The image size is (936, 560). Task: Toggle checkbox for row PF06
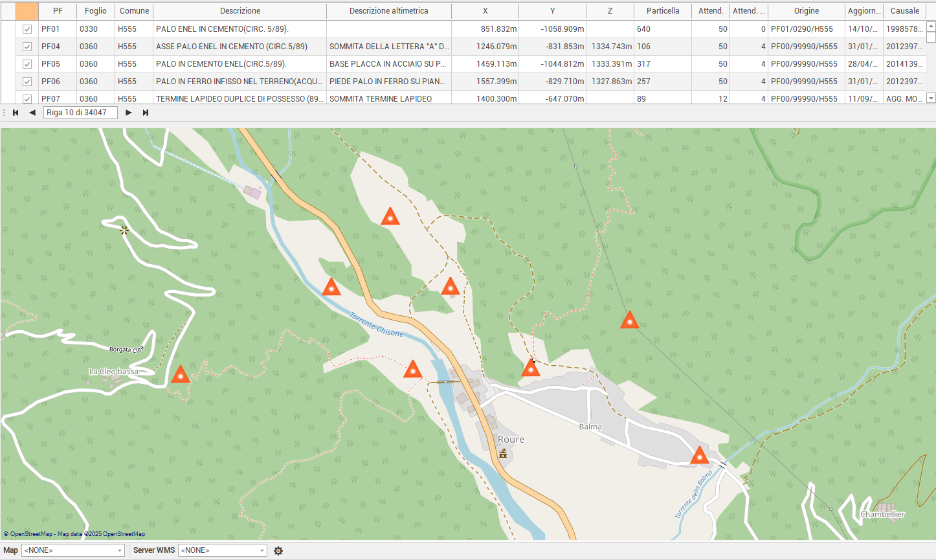27,82
